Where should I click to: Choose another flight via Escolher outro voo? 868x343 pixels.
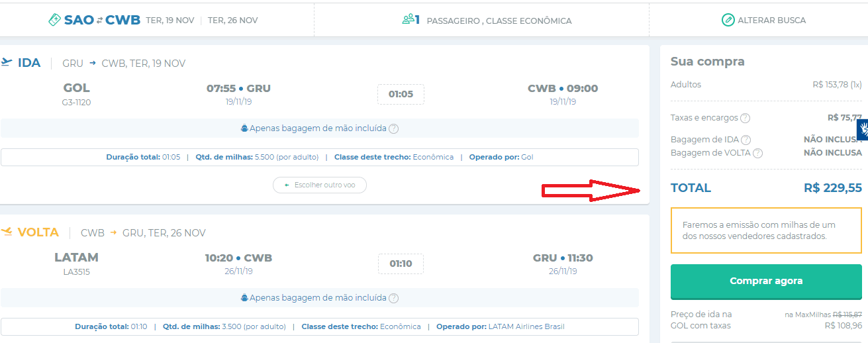point(320,185)
